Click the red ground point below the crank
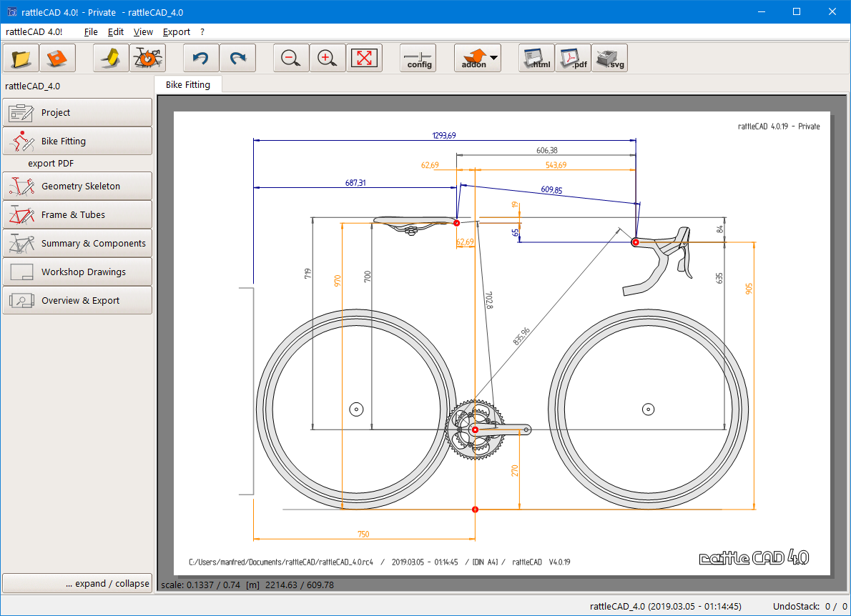This screenshot has height=616, width=851. (x=475, y=510)
